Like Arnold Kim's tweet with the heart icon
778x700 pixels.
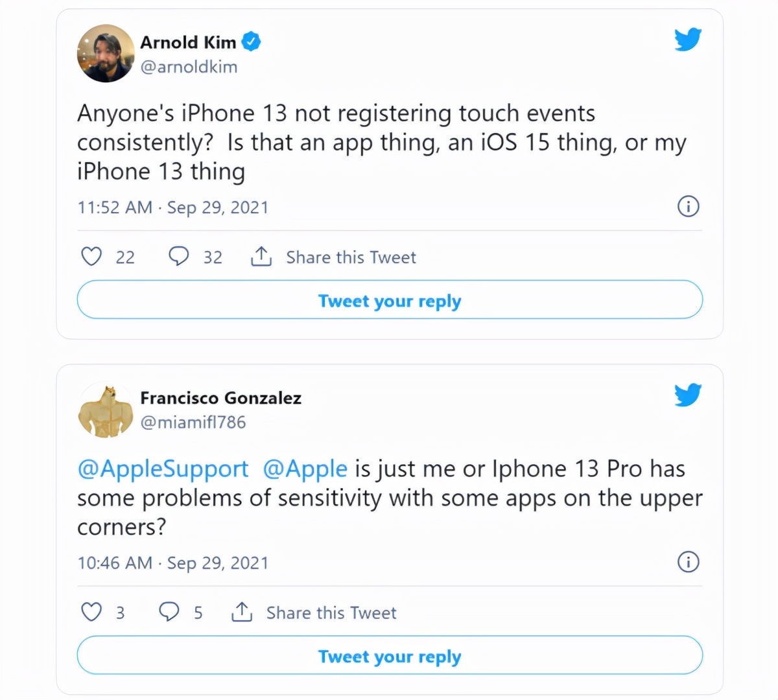(91, 257)
